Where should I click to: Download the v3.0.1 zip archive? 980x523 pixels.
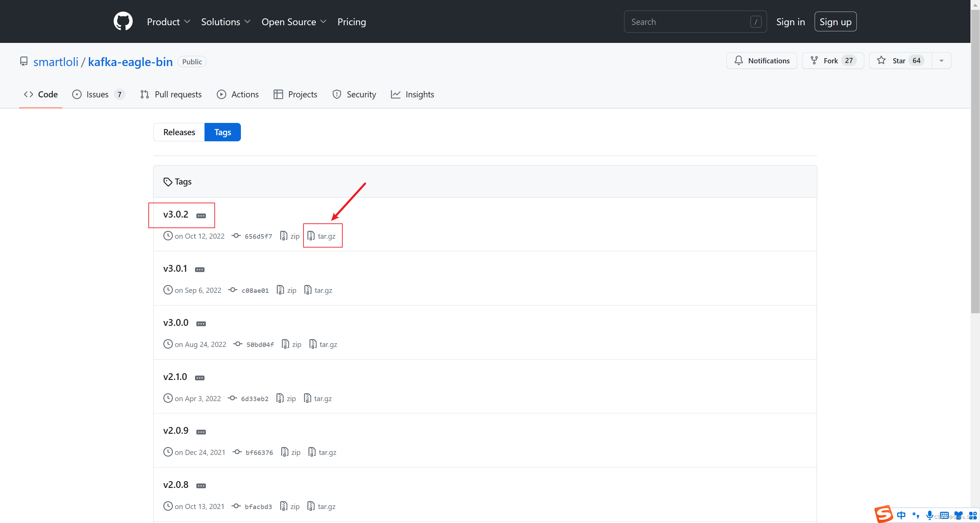pos(287,290)
